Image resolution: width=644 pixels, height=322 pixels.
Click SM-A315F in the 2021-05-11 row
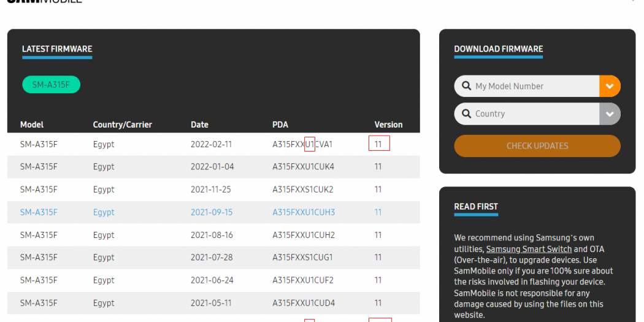pyautogui.click(x=39, y=303)
